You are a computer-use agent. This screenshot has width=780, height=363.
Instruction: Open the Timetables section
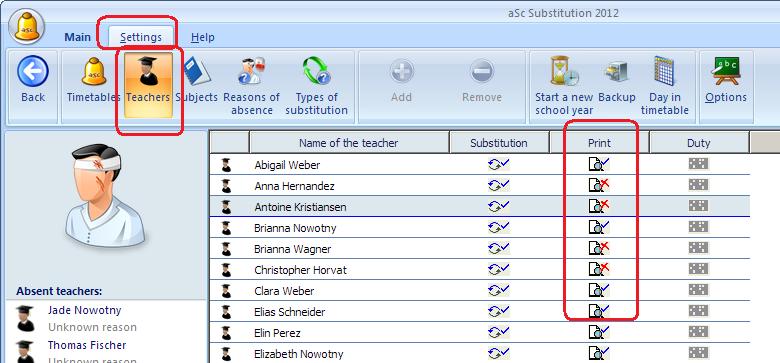(94, 80)
